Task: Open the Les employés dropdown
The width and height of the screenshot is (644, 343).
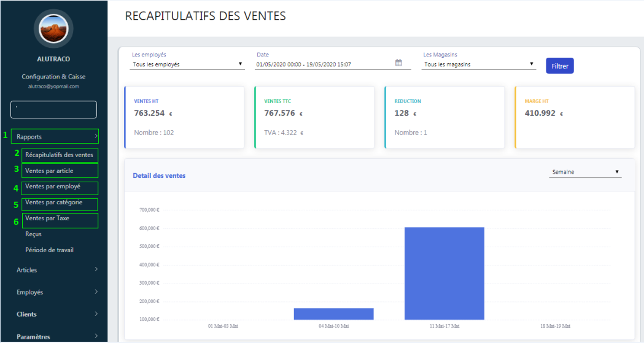Action: (x=188, y=64)
